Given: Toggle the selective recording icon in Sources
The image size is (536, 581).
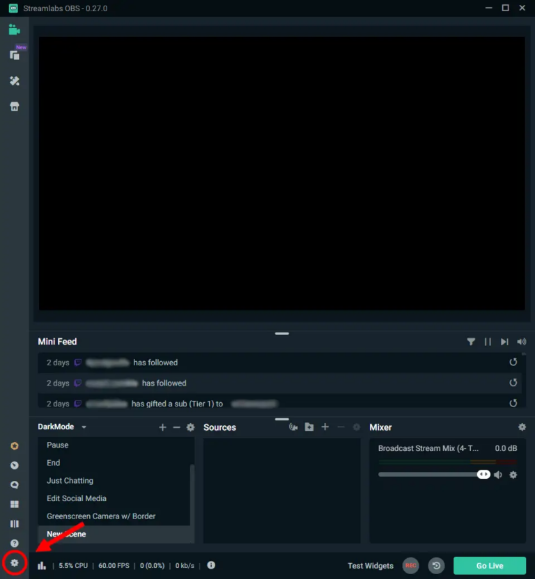Looking at the screenshot, I should [x=293, y=428].
